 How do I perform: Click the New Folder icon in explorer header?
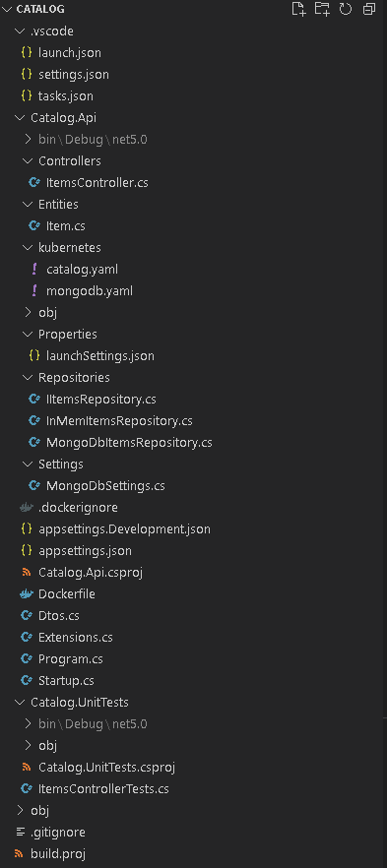pos(322,9)
